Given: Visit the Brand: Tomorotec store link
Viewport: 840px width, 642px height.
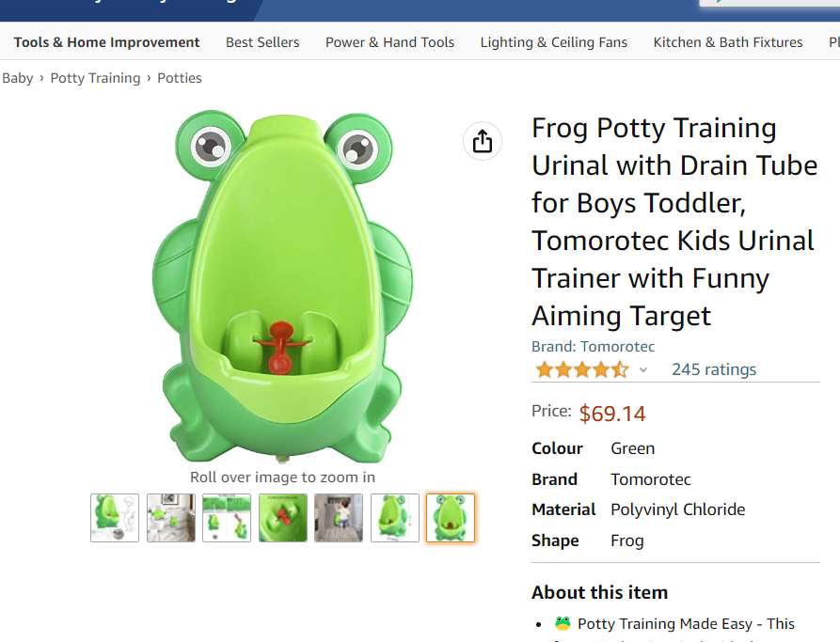Looking at the screenshot, I should [593, 346].
